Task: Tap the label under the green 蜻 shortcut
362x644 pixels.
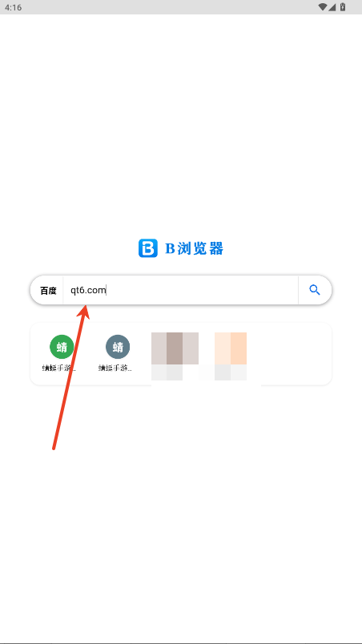Action: click(x=59, y=368)
